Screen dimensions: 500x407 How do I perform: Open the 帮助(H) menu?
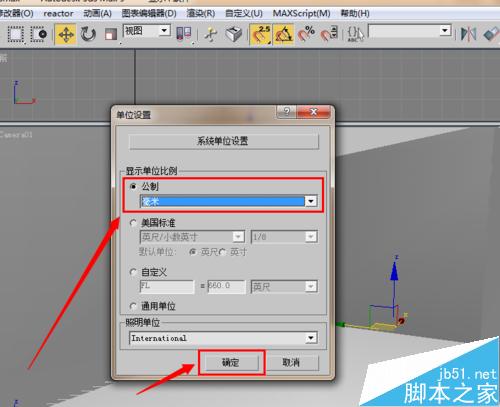click(355, 13)
